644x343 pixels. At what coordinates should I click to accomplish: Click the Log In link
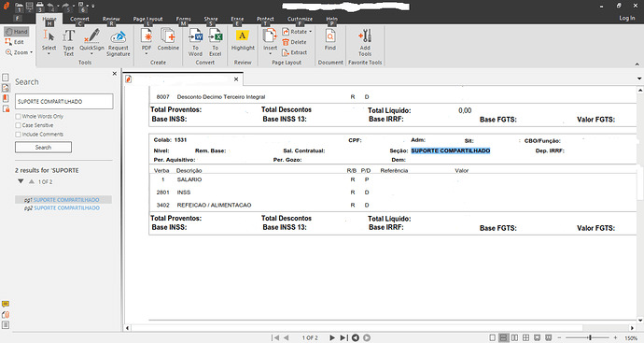coord(627,18)
